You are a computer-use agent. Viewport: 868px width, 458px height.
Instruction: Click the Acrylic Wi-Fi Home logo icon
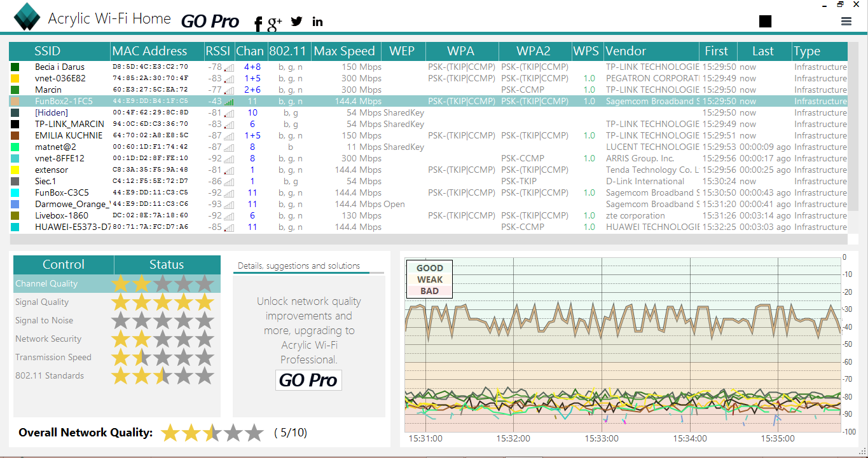[x=26, y=17]
